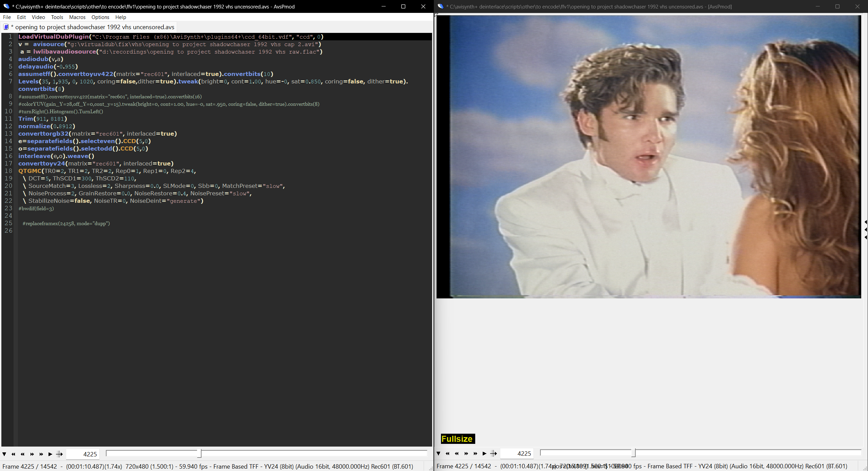The width and height of the screenshot is (868, 471).
Task: Open the down-triangle menu in preview toolbar
Action: tap(438, 454)
